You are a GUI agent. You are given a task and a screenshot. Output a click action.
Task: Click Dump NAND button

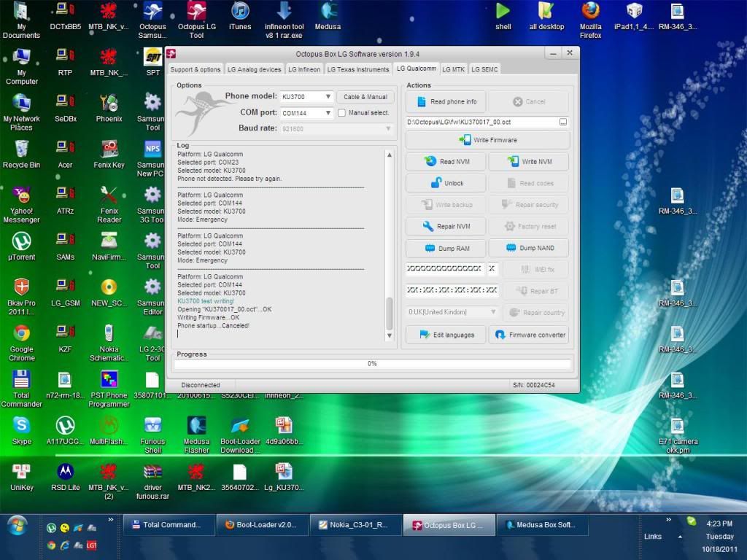coord(529,248)
